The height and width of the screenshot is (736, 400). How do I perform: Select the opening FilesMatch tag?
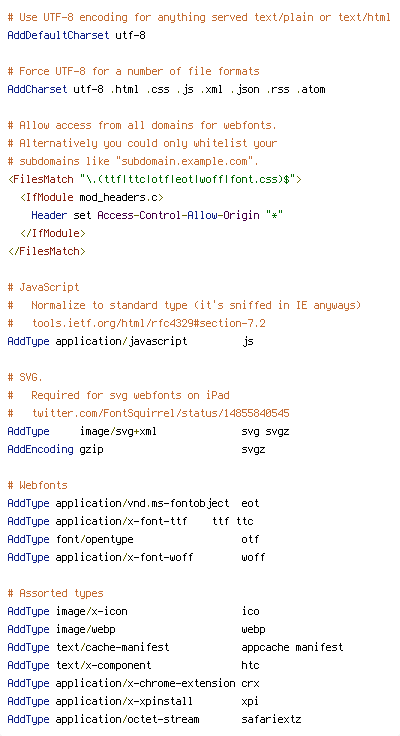155,179
